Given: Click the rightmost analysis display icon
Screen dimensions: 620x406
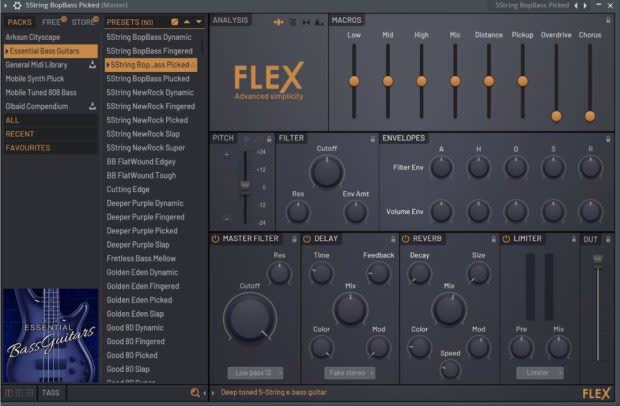Looking at the screenshot, I should 319,22.
